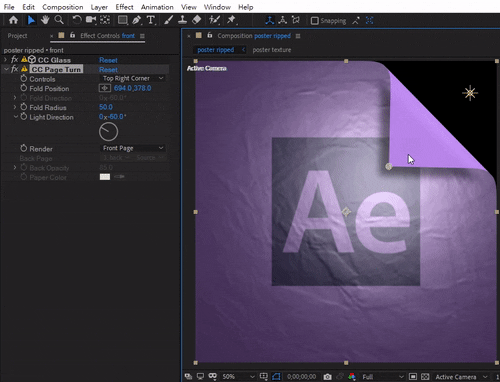Image resolution: width=500 pixels, height=382 pixels.
Task: Switch to the Project tab
Action: (17, 36)
